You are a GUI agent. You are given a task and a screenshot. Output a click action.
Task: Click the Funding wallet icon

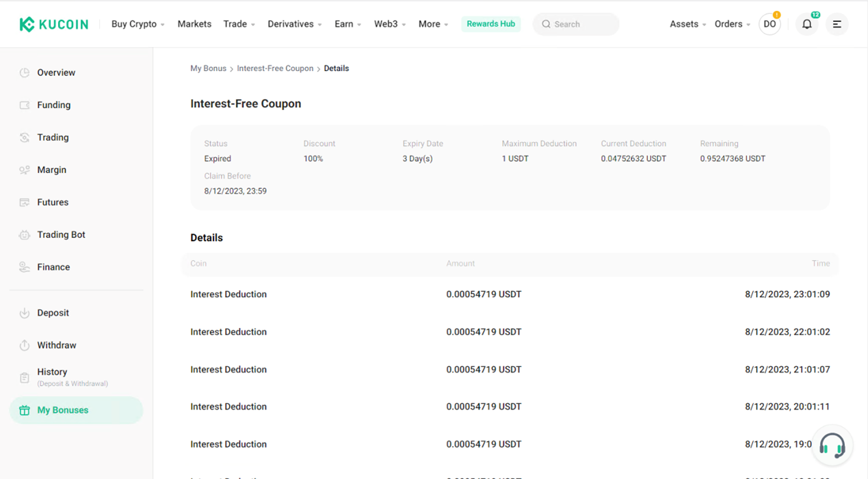click(x=25, y=105)
